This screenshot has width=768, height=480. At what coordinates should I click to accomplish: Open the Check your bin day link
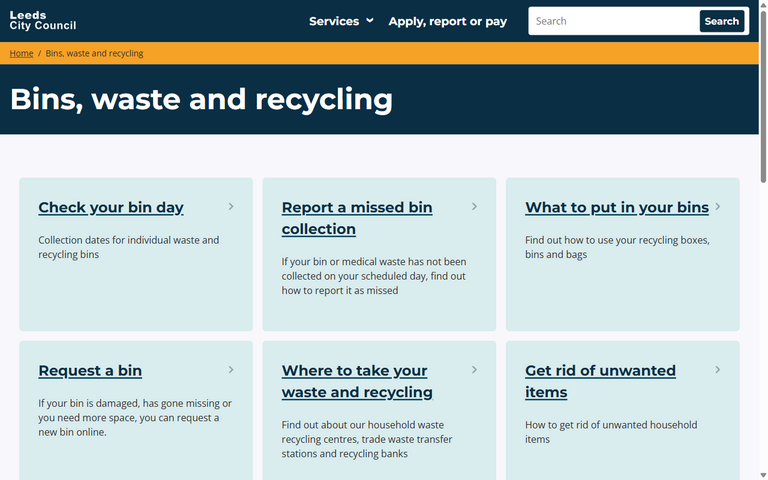coord(111,208)
